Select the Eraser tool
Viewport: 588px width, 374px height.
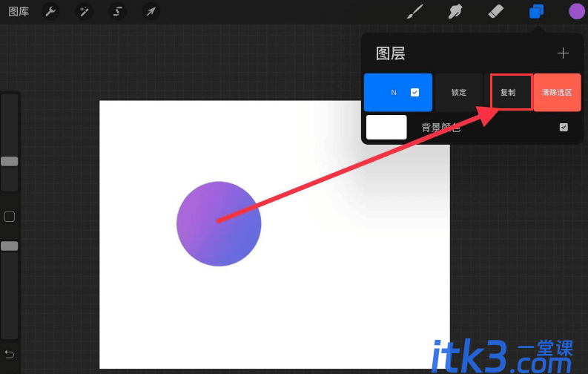(x=496, y=11)
